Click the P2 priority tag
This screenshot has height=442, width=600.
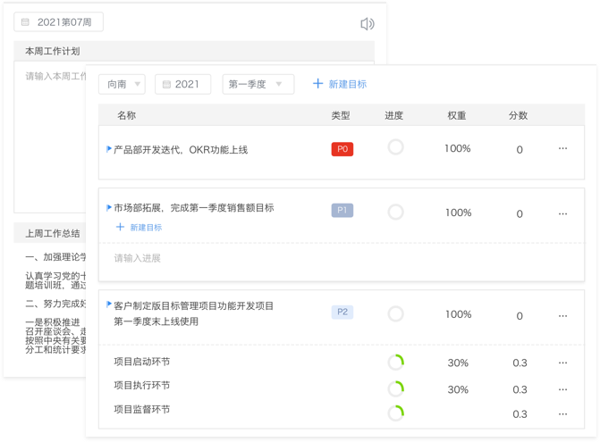[342, 312]
